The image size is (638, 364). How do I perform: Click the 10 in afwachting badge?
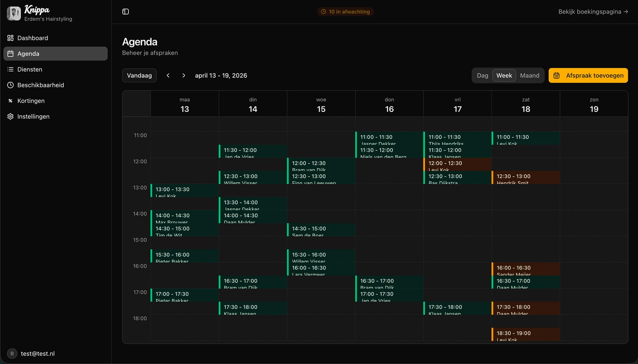(x=345, y=12)
